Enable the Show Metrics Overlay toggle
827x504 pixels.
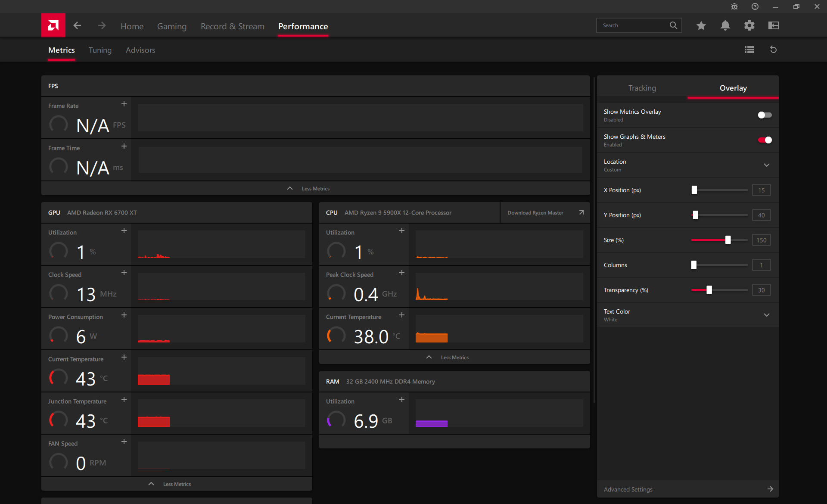click(x=765, y=115)
